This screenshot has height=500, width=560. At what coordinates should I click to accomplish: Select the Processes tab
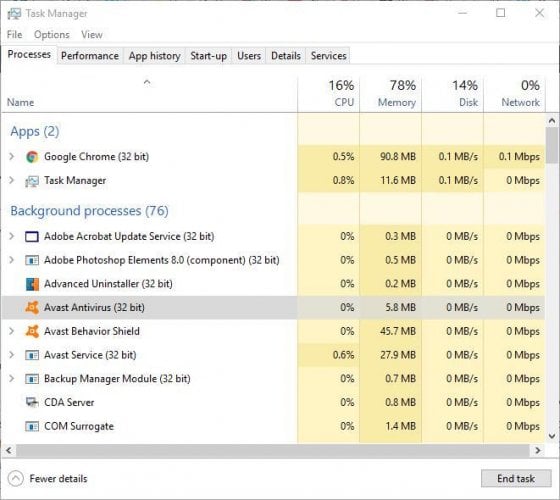point(29,55)
